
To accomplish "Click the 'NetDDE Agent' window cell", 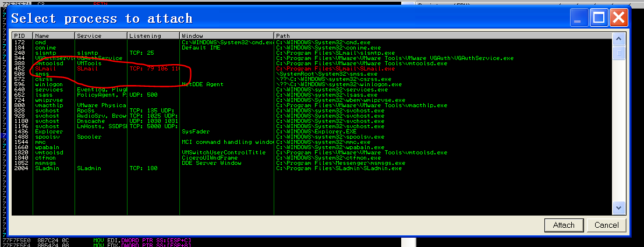I will point(203,84).
